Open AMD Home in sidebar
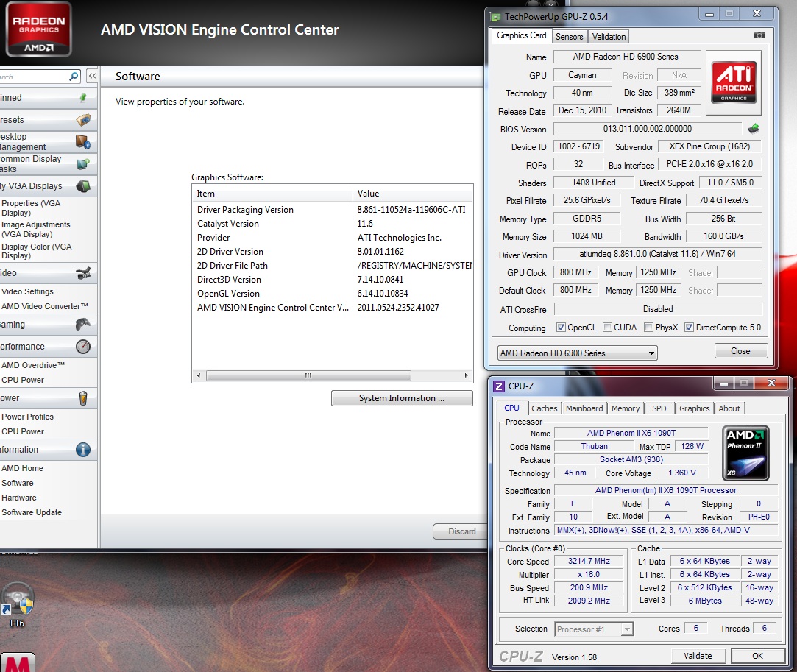This screenshot has width=797, height=672. pos(22,468)
